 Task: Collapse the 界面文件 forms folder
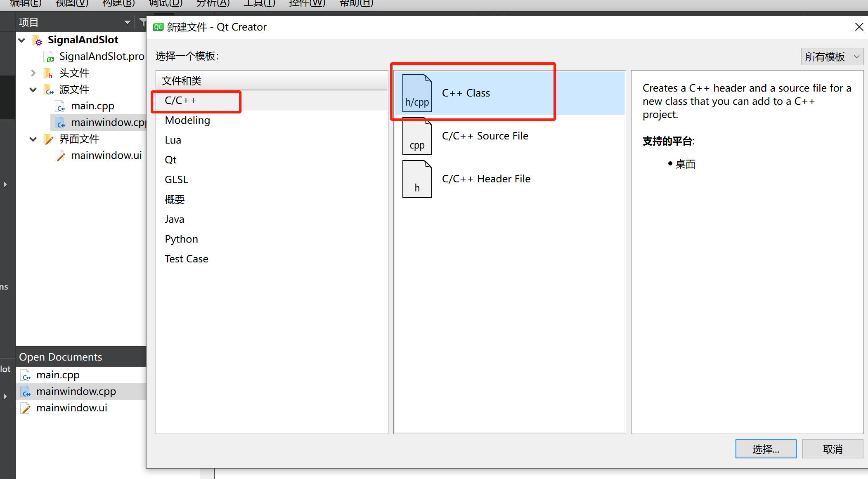point(33,139)
